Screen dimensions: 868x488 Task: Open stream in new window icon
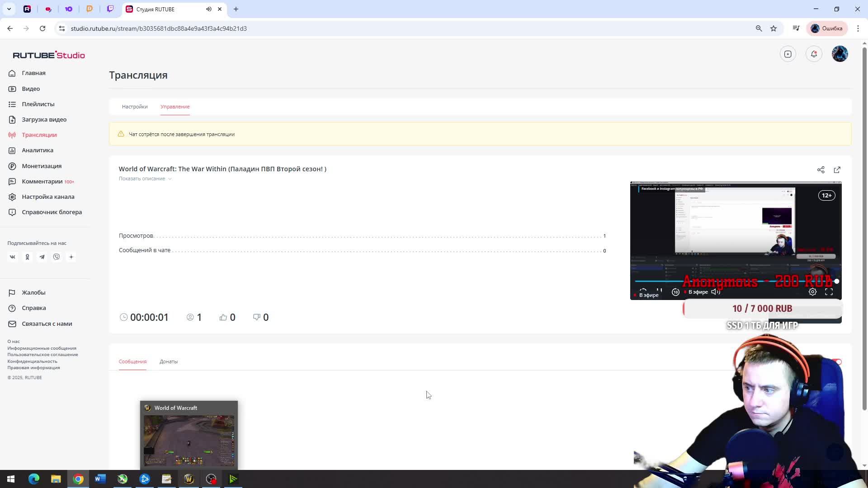[x=837, y=170]
